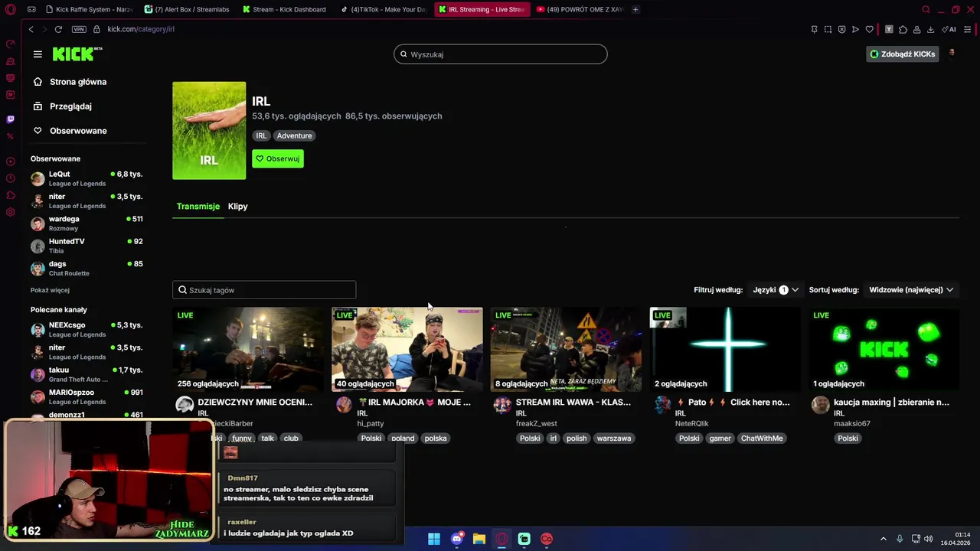Open Opera easy setup sliders icon
Image resolution: width=980 pixels, height=551 pixels.
968,29
